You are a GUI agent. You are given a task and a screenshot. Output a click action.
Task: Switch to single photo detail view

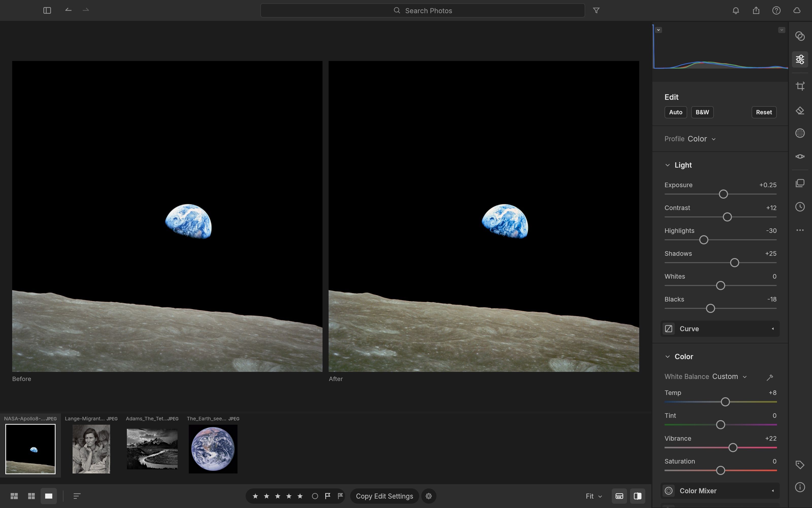pyautogui.click(x=49, y=496)
